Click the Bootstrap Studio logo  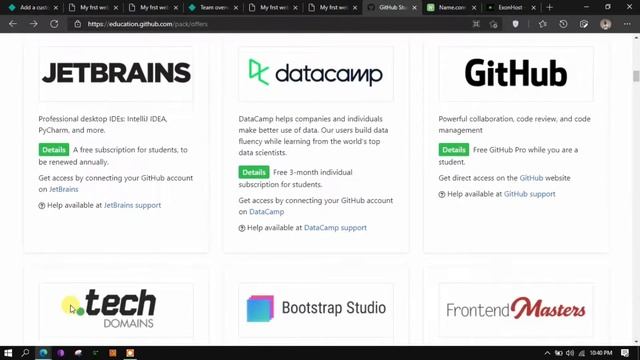click(316, 310)
